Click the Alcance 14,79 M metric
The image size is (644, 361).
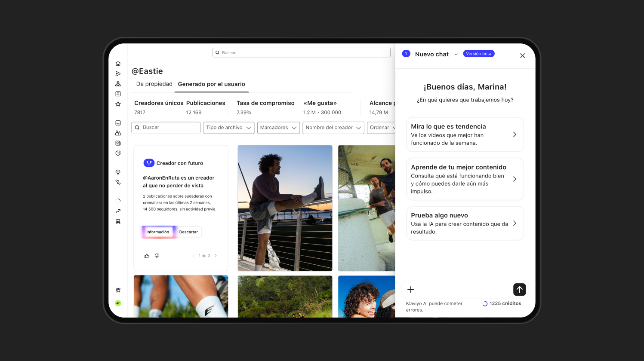coord(382,107)
